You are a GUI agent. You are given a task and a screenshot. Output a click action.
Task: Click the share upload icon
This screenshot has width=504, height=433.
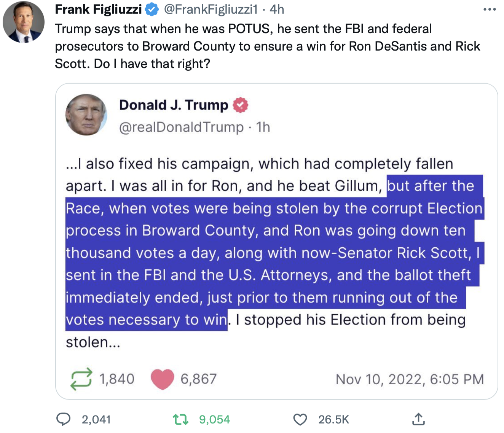[x=418, y=419]
